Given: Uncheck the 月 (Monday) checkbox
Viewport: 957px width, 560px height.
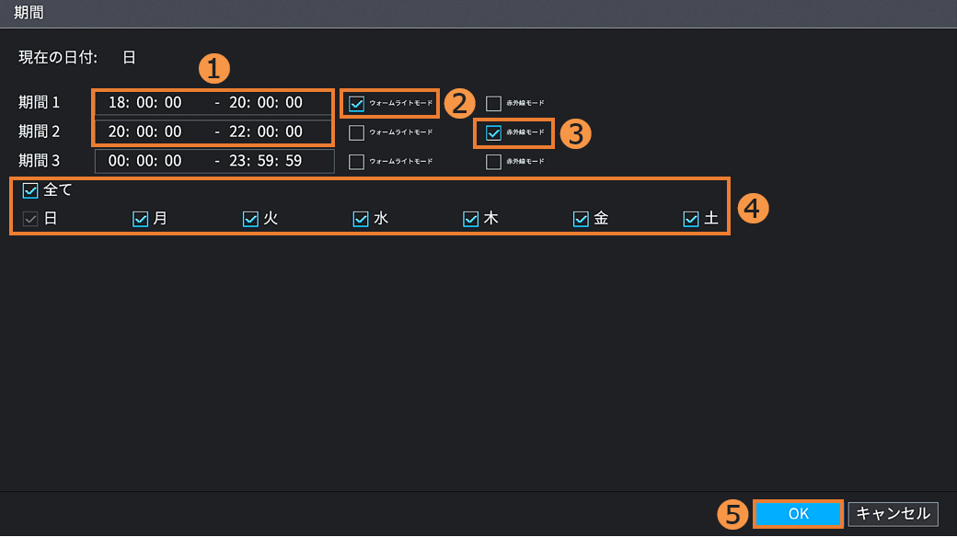Looking at the screenshot, I should [x=141, y=219].
